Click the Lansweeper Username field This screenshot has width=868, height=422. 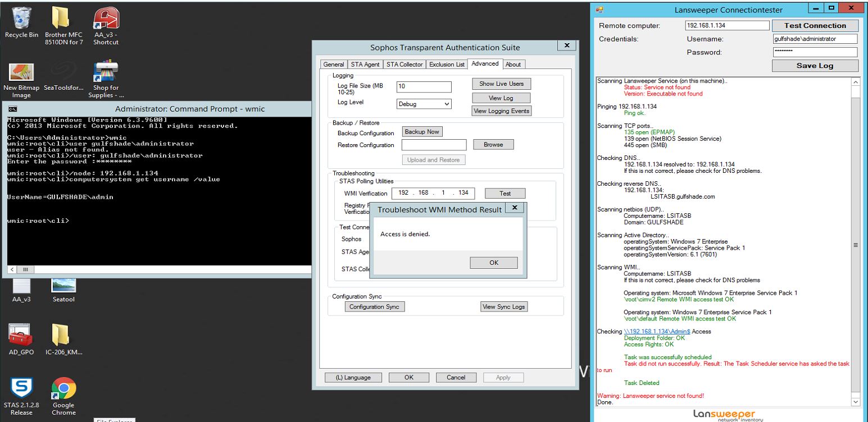(815, 39)
